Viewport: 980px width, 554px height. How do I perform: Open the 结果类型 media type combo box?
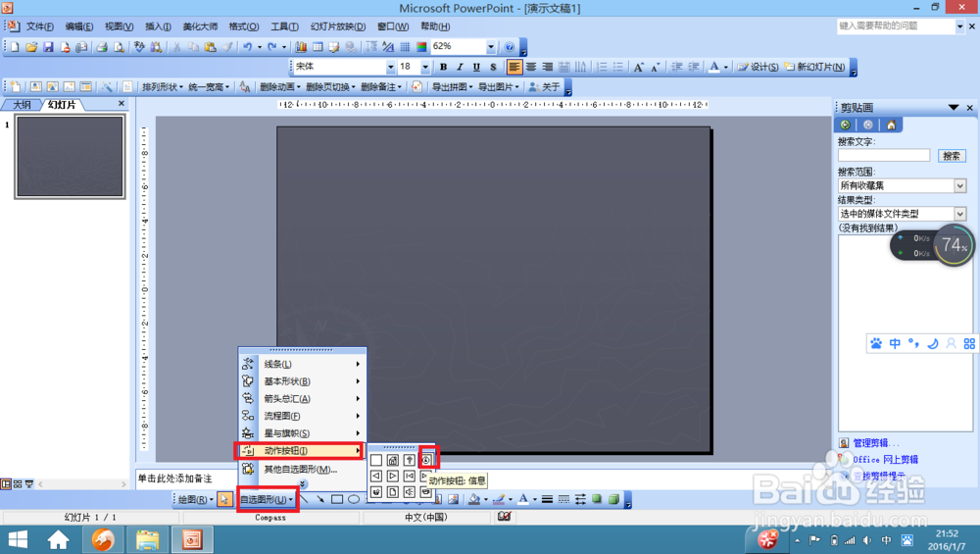pos(902,214)
